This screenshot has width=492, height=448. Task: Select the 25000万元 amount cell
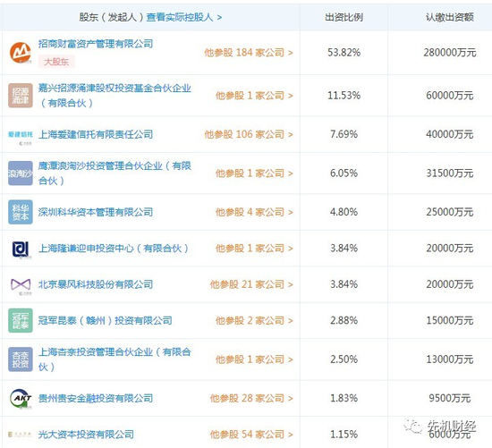[x=450, y=212]
